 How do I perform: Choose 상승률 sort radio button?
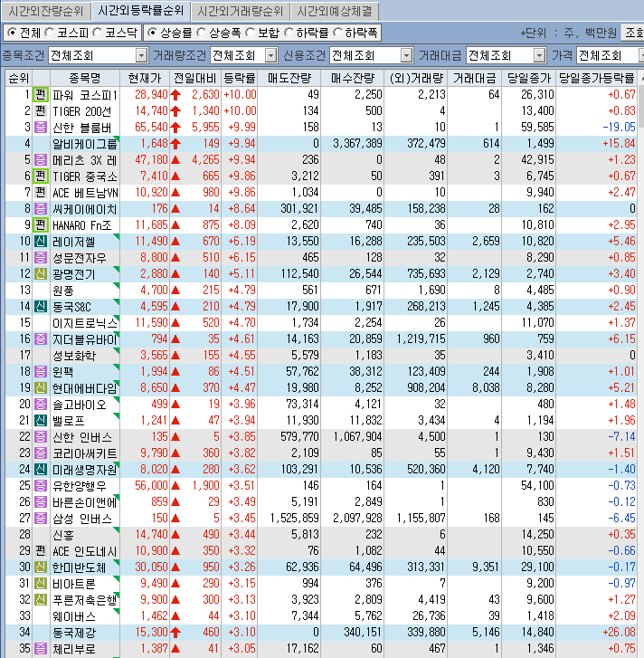152,33
